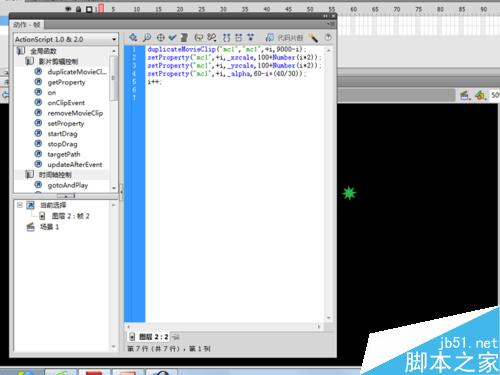Image resolution: width=500 pixels, height=375 pixels.
Task: Click the scene clapperboard icon beside 场景 1
Action: pos(30,227)
